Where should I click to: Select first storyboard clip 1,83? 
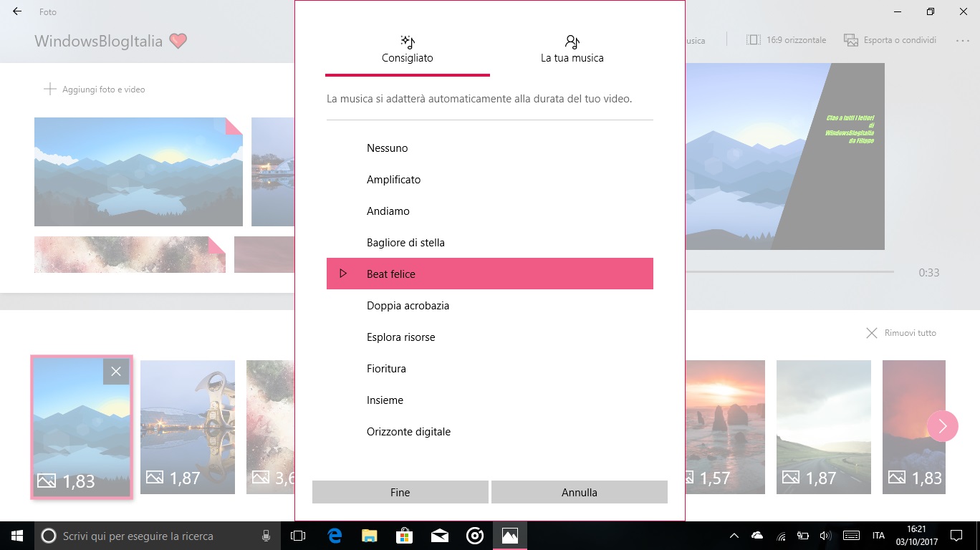click(81, 427)
